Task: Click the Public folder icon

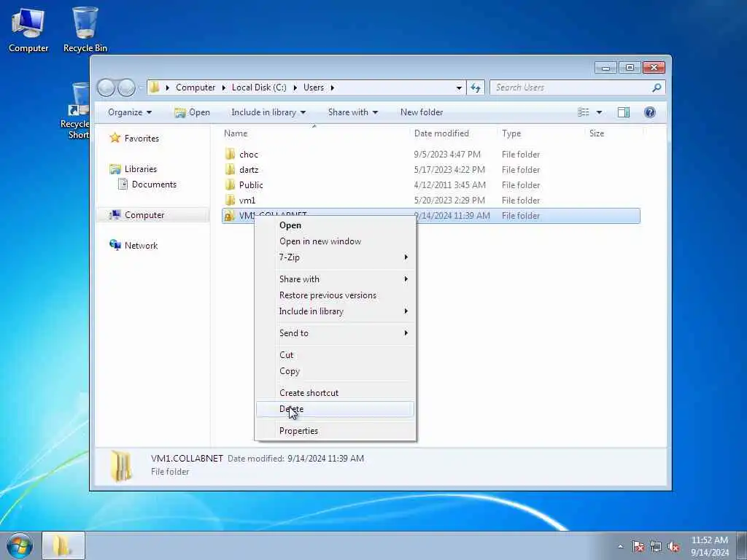Action: click(x=230, y=184)
